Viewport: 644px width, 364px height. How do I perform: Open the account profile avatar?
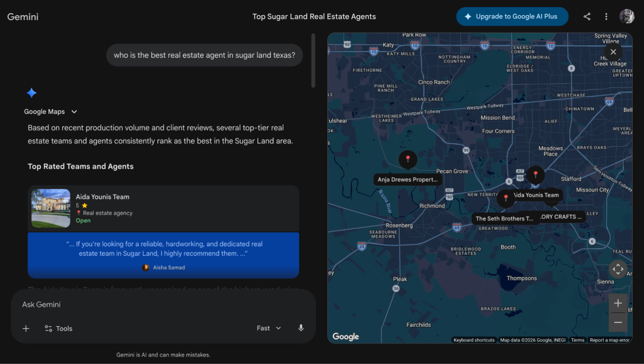627,16
